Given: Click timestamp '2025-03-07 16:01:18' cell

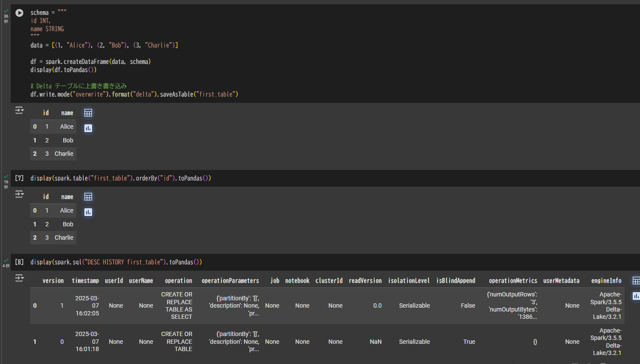Looking at the screenshot, I should [87, 342].
